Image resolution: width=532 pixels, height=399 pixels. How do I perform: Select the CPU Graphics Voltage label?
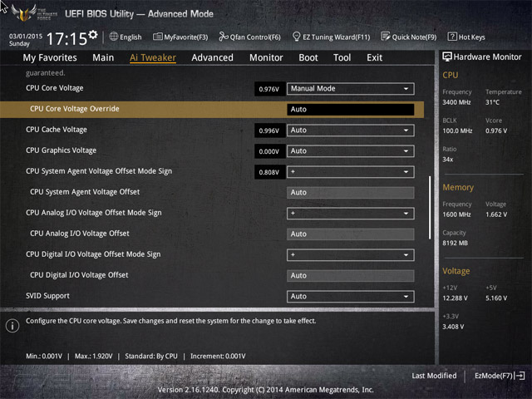(x=61, y=150)
